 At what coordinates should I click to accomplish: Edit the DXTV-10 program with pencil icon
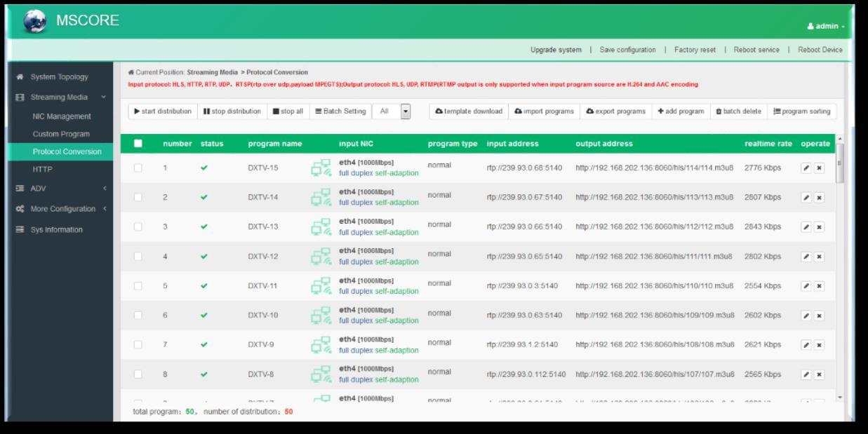coord(807,316)
